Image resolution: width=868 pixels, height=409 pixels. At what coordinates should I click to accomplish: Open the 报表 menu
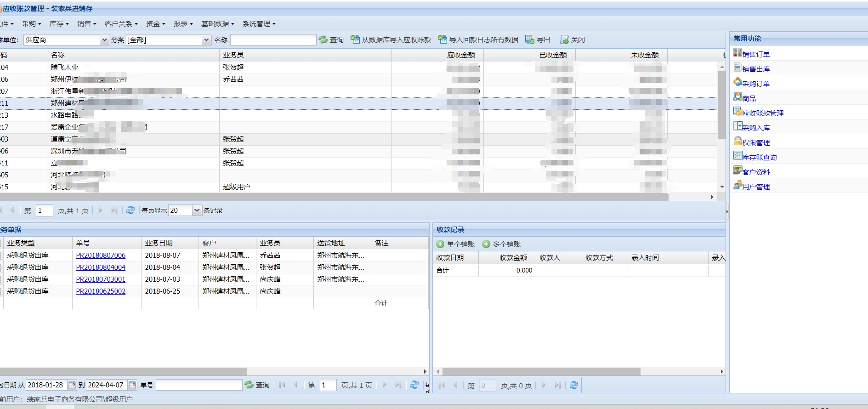coord(183,23)
